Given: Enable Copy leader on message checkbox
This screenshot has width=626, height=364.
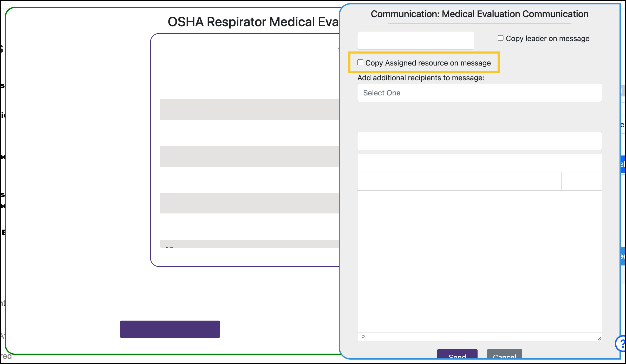Looking at the screenshot, I should [x=500, y=38].
